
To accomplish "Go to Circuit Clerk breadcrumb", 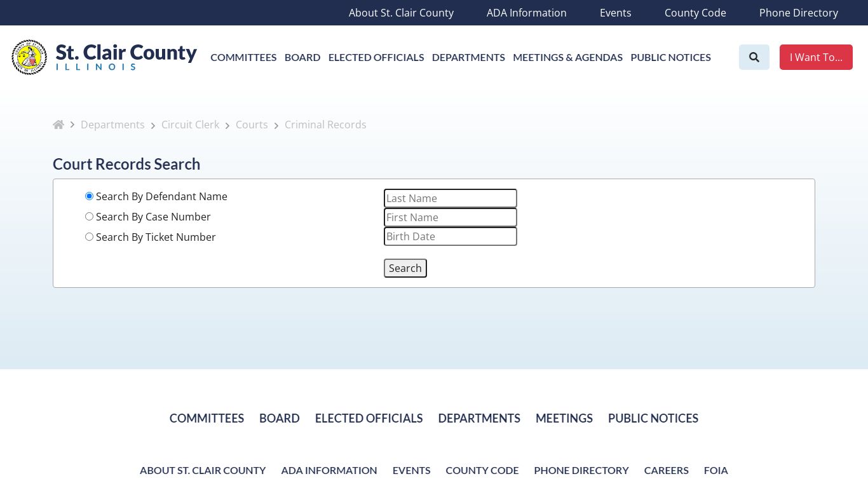I will pyautogui.click(x=190, y=125).
